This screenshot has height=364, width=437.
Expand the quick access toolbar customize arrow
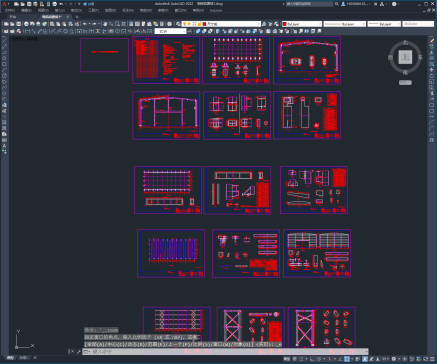coord(79,4)
